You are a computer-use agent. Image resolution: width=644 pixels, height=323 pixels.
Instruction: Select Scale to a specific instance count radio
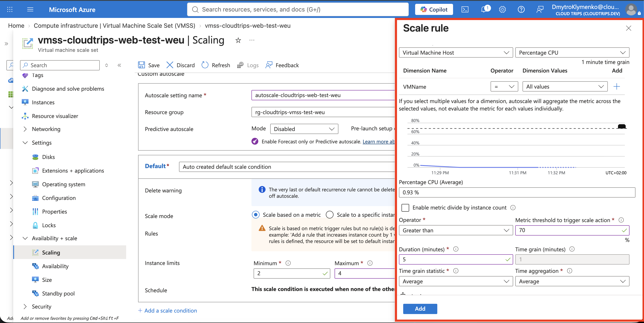click(329, 215)
